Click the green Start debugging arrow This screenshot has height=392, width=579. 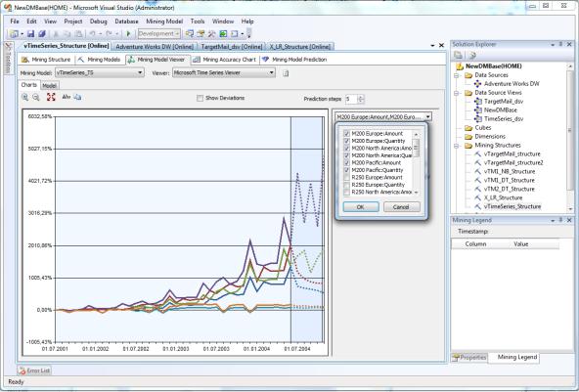click(128, 34)
